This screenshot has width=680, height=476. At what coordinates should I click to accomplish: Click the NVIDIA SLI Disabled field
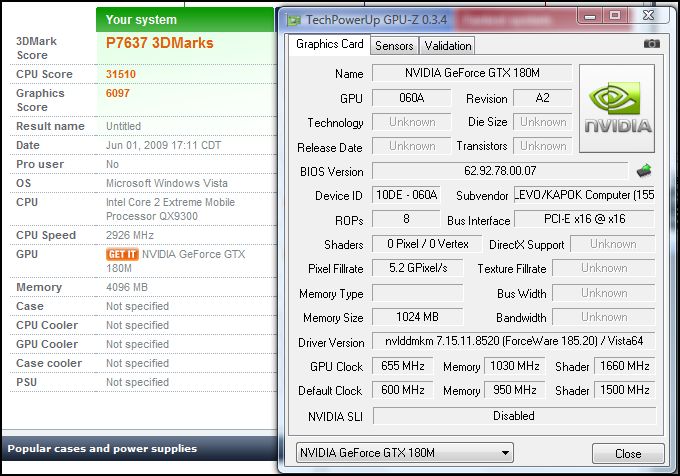click(514, 416)
